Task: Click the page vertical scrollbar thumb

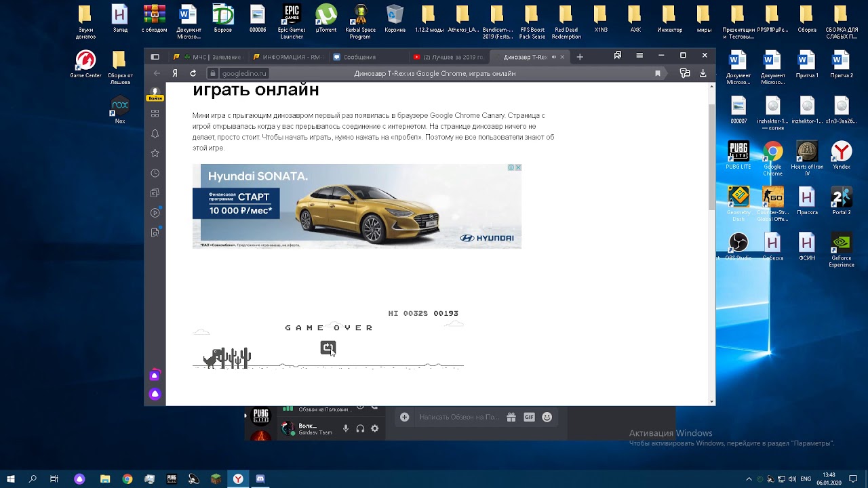Action: [711, 156]
